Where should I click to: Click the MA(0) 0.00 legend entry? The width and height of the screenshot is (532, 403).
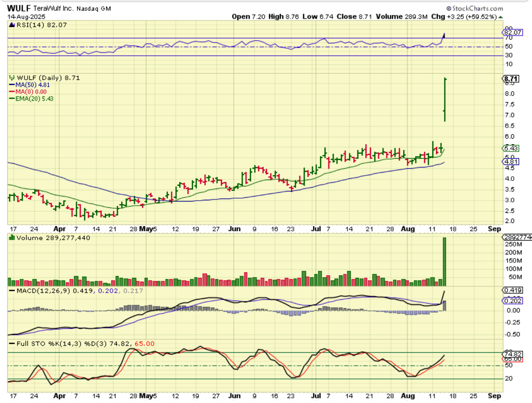click(x=31, y=92)
